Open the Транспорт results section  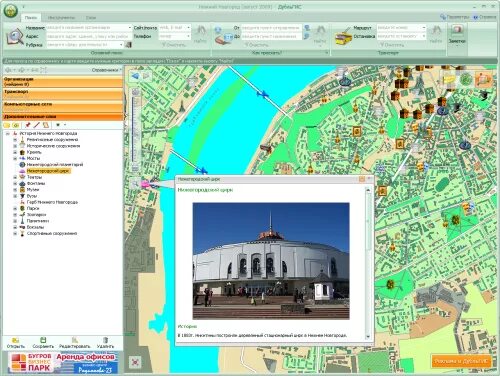[63, 94]
